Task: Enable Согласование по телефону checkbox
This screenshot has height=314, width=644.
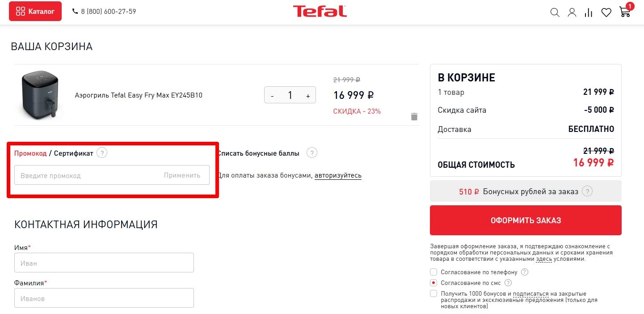Action: (434, 272)
